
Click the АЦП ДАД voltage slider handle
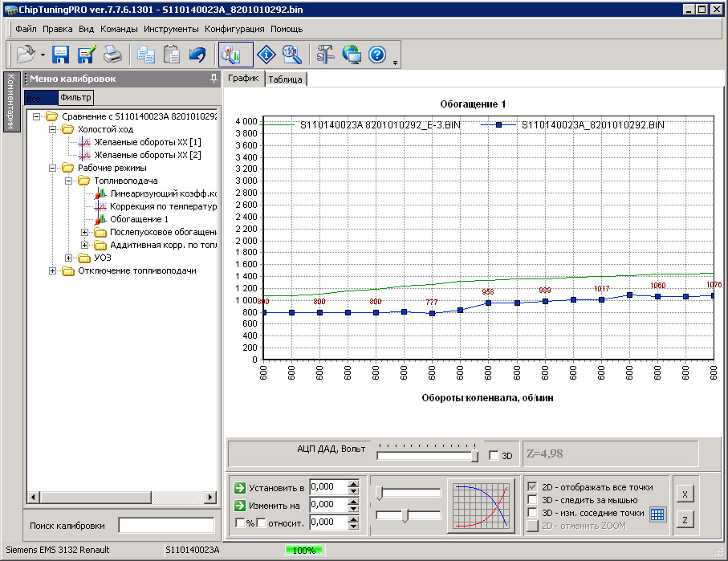tap(474, 456)
